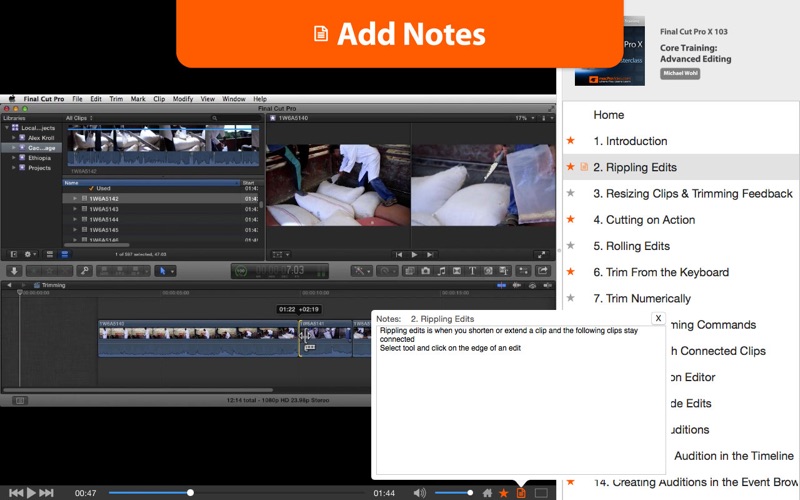This screenshot has width=800, height=500.
Task: Close the Notes popup with X
Action: point(658,318)
